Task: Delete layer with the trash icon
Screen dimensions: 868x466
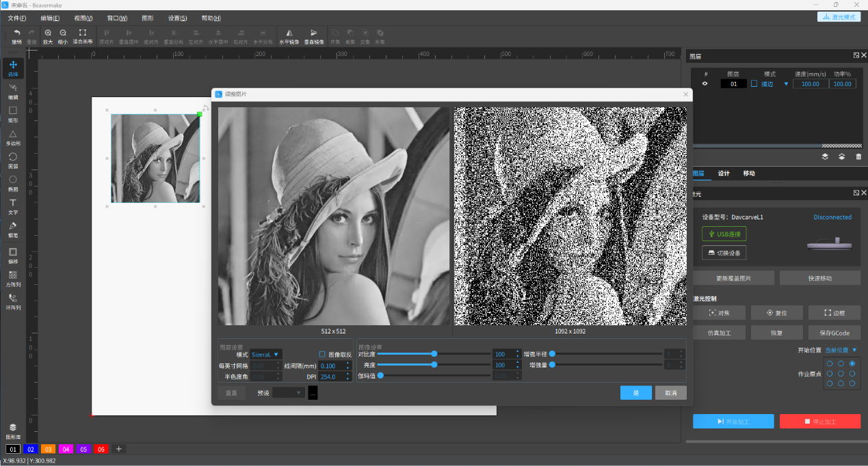Action: pos(858,156)
